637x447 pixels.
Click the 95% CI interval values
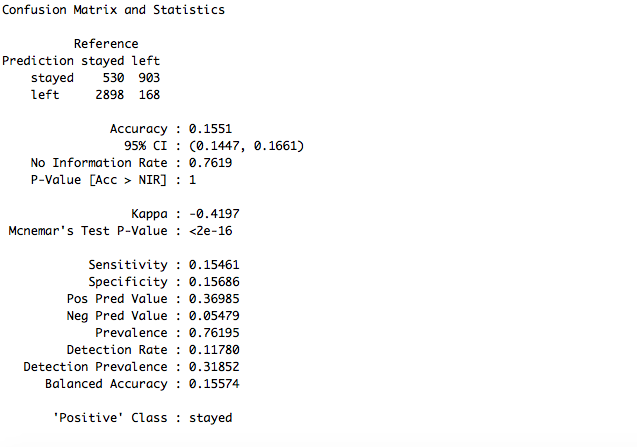pos(246,146)
